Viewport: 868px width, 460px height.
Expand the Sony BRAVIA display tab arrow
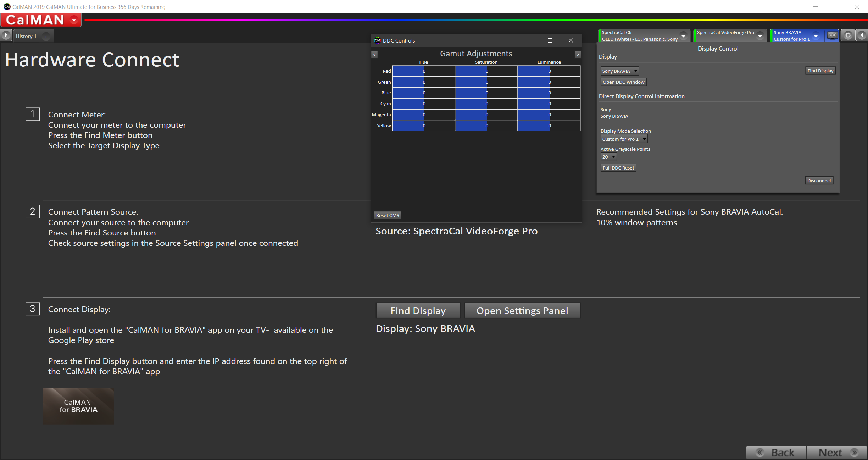tap(816, 36)
